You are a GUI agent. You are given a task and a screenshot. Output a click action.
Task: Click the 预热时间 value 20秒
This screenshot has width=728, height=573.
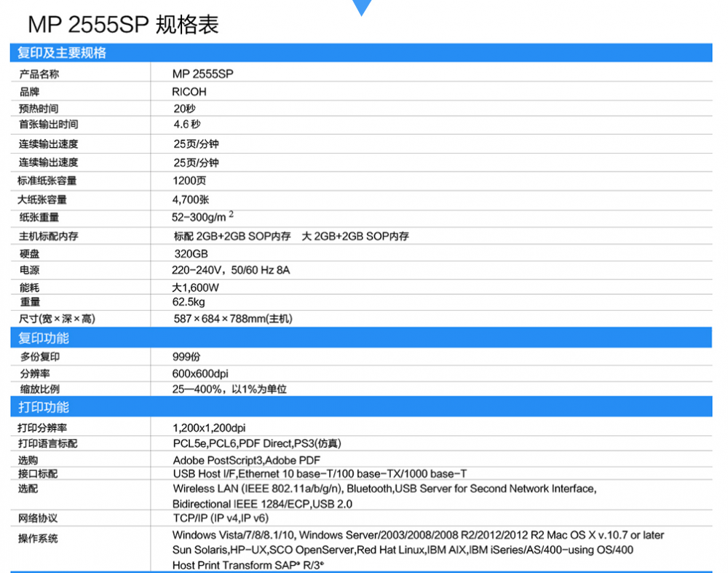click(185, 108)
